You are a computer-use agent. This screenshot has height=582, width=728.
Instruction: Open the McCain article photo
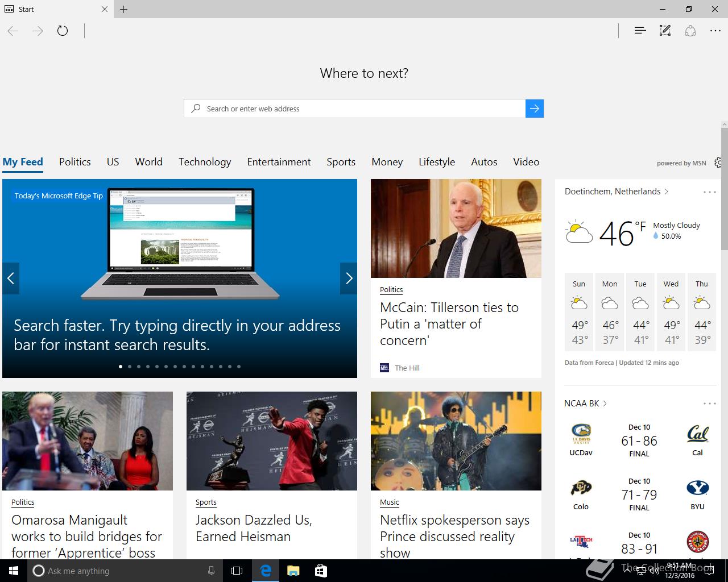tap(456, 228)
